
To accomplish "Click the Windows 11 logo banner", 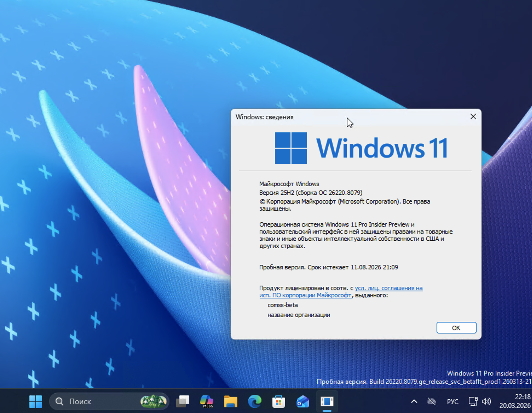I will (x=361, y=148).
